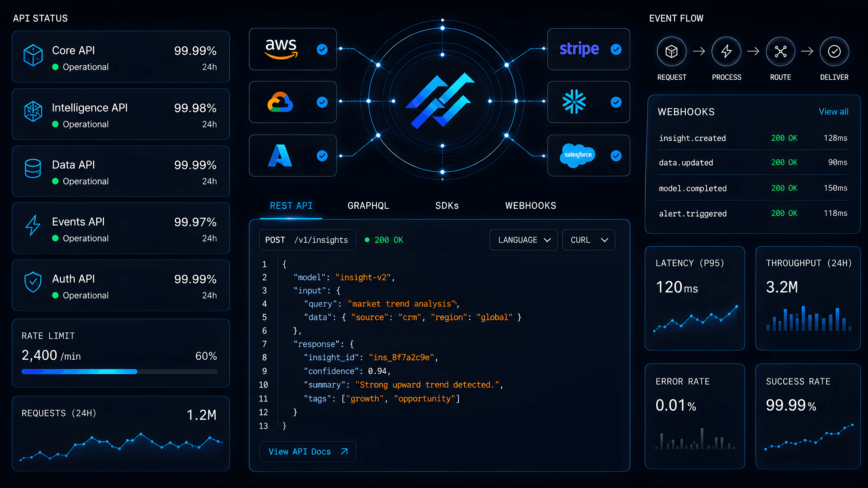This screenshot has width=868, height=488.
Task: Click the "insight-v2" model string in code
Action: point(363,277)
